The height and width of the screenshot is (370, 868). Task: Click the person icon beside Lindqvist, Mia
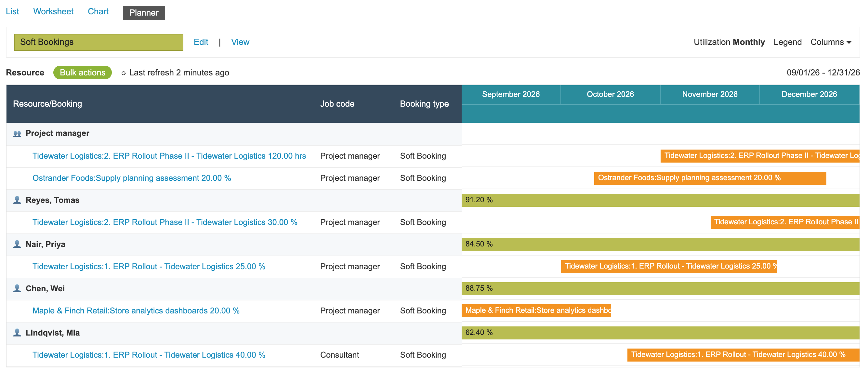pyautogui.click(x=17, y=332)
